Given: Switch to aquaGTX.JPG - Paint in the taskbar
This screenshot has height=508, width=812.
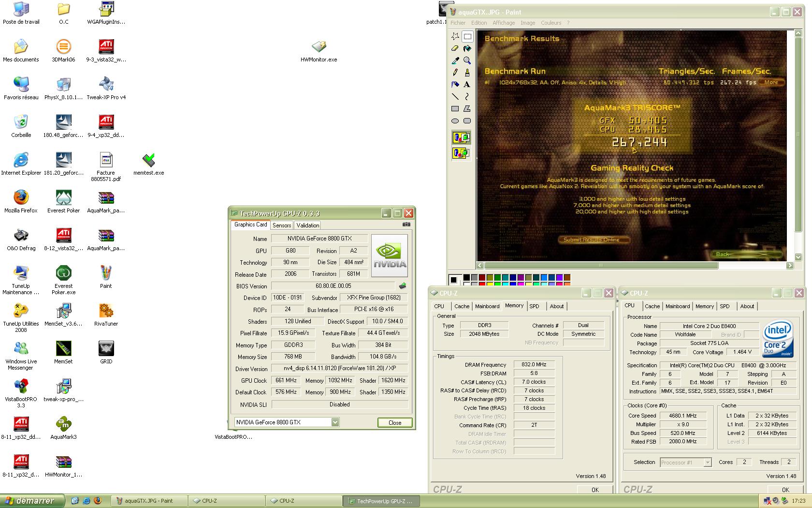Looking at the screenshot, I should pos(149,501).
